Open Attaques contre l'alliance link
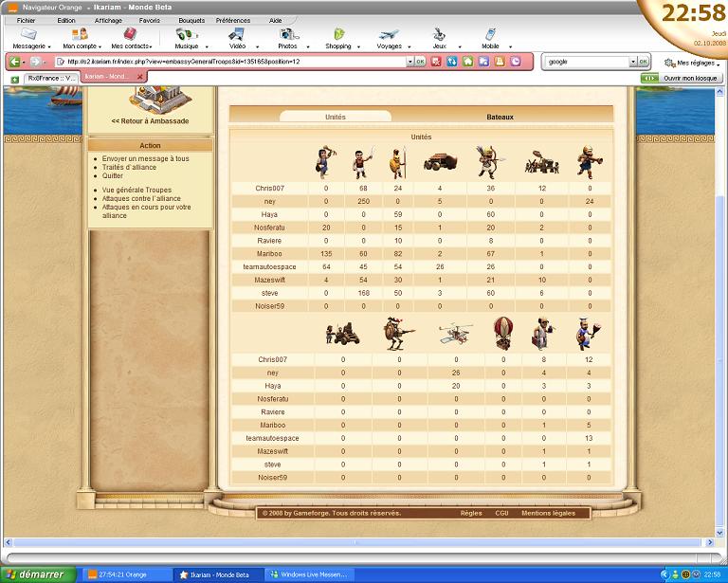The image size is (728, 583). pos(141,198)
